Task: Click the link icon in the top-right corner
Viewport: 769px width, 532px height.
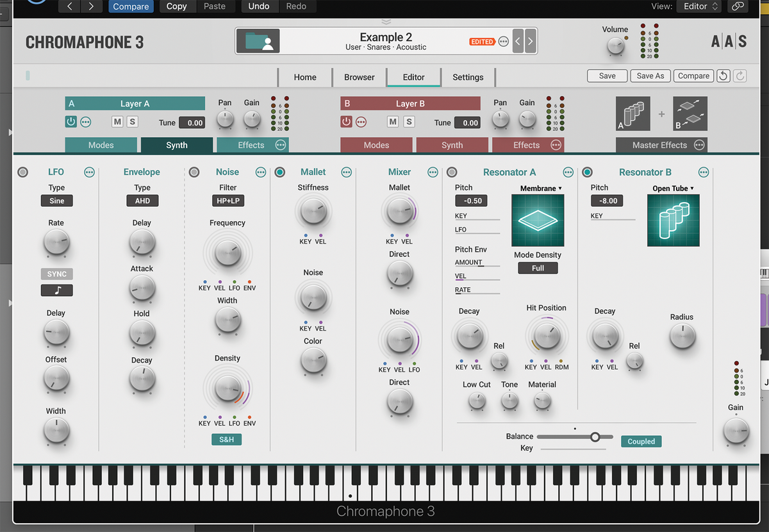Action: pyautogui.click(x=738, y=6)
